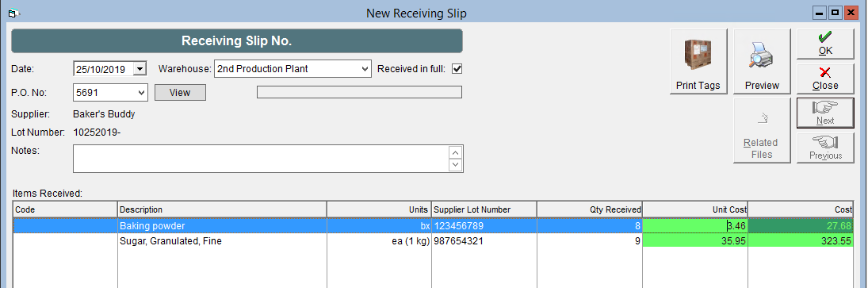868x288 pixels.
Task: Click the cost cell 27.68
Action: click(801, 226)
